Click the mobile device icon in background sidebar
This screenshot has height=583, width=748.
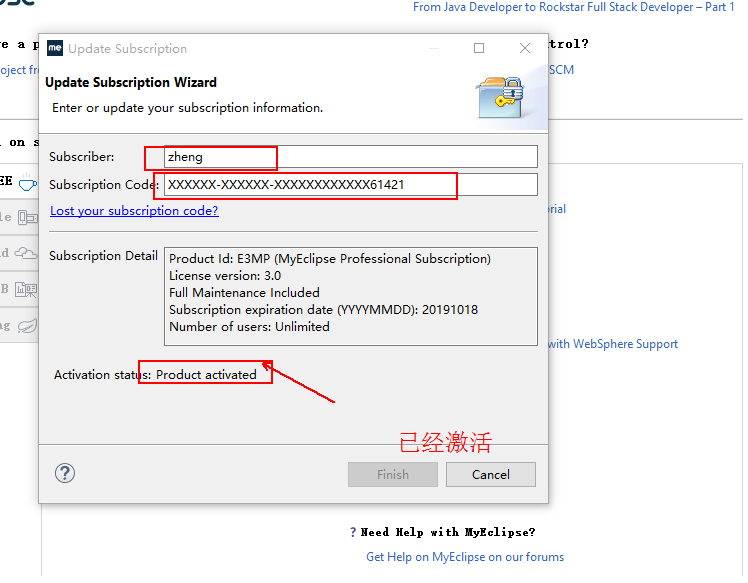(28, 220)
